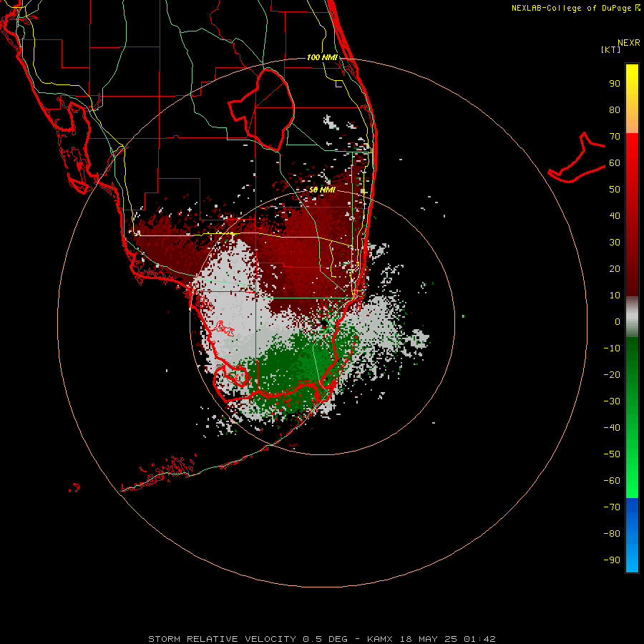Click the -60 knots scale label
Screen dimensions: 644x644
pos(612,481)
